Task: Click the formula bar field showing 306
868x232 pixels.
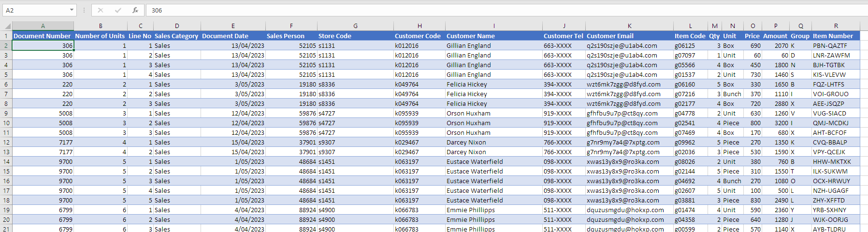Action: click(506, 10)
